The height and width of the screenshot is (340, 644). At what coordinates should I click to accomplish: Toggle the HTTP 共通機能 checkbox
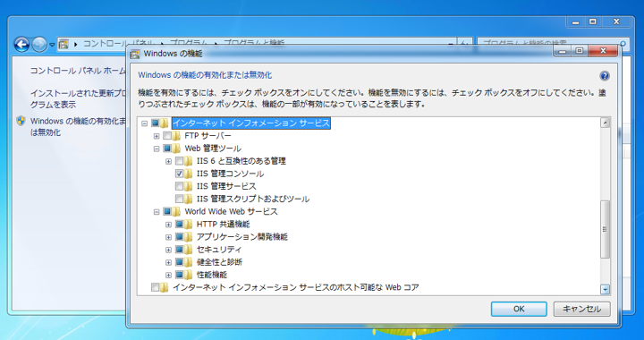(179, 225)
